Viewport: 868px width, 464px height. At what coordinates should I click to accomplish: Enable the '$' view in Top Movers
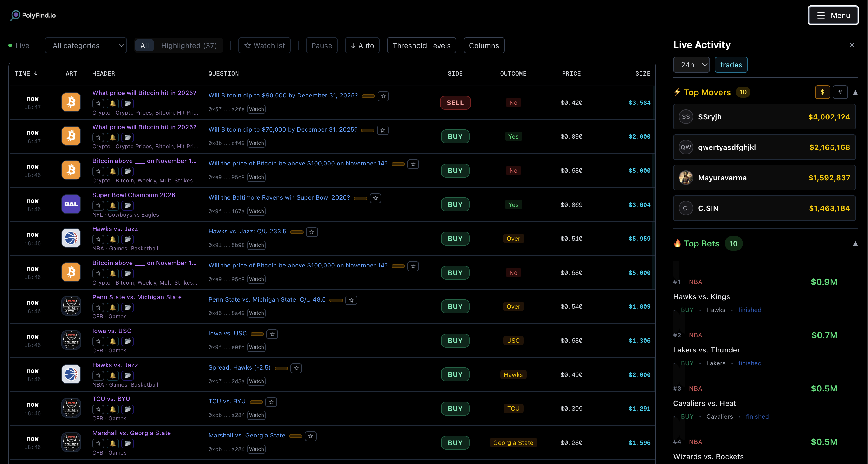[x=822, y=92]
